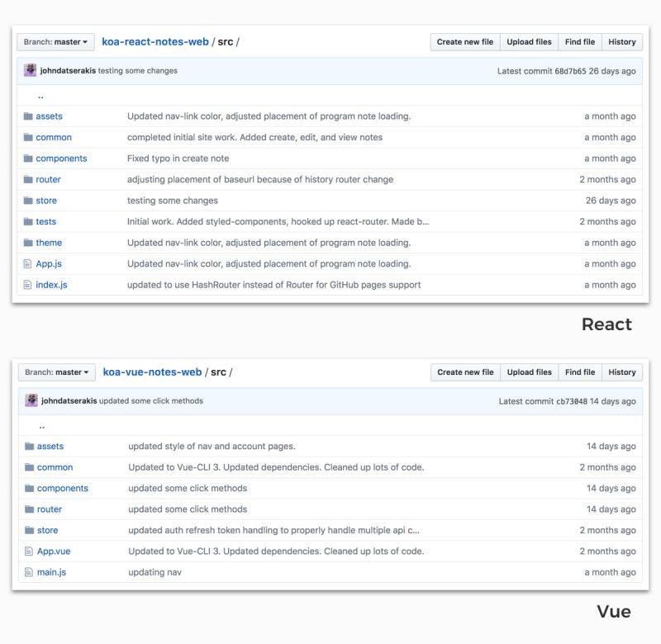Click the folder icon beside assets in React repo
This screenshot has width=661, height=644.
click(30, 116)
